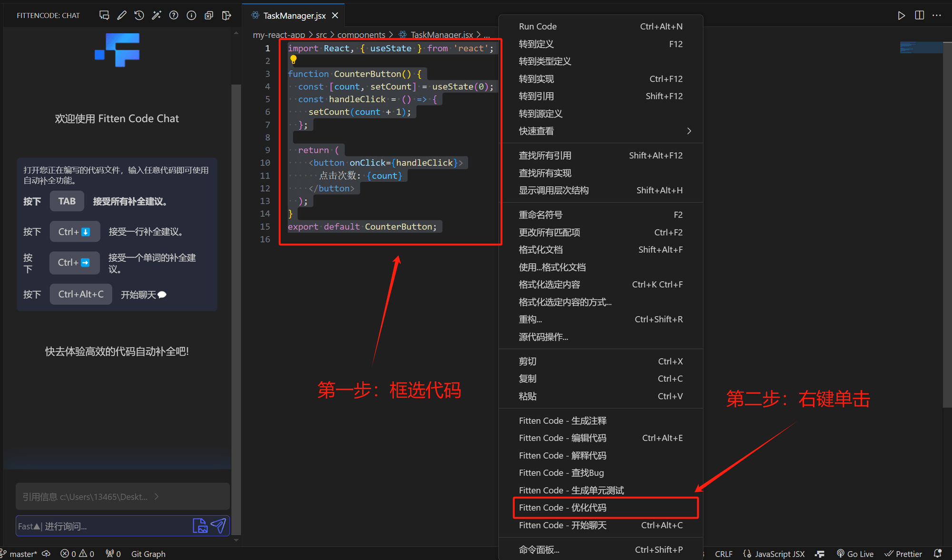The height and width of the screenshot is (560, 952).
Task: Click the stacked squares icon with X
Action: 208,15
